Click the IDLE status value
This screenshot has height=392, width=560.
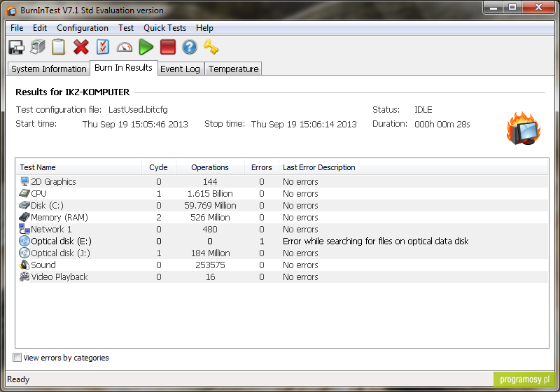point(423,110)
